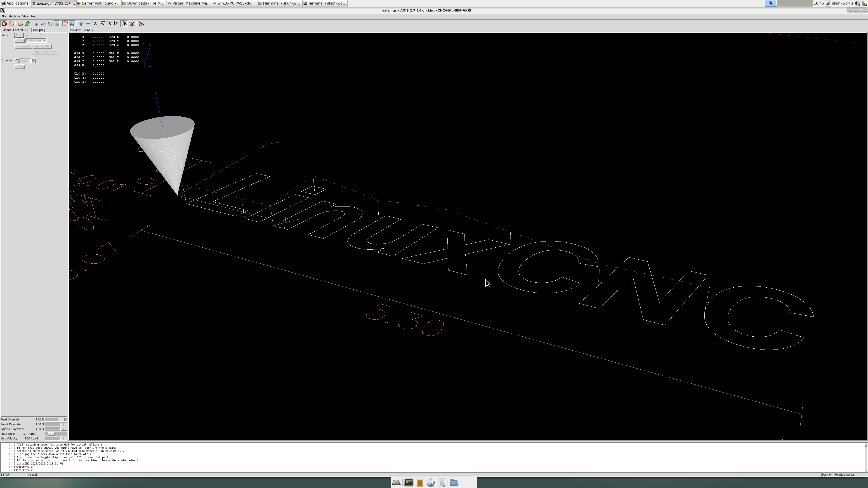Toggle the red Emergency Stop button
868x488 pixels.
(x=4, y=23)
